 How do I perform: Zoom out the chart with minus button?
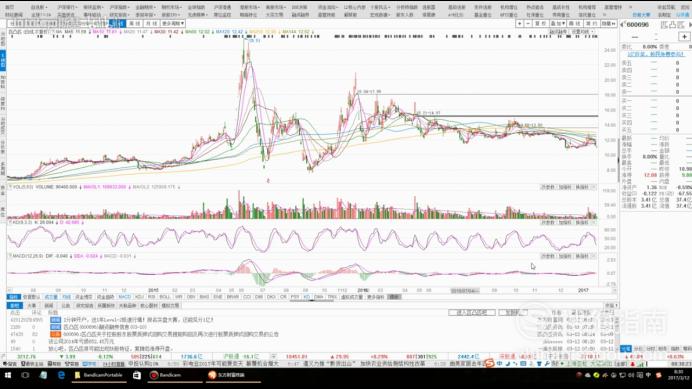[528, 23]
